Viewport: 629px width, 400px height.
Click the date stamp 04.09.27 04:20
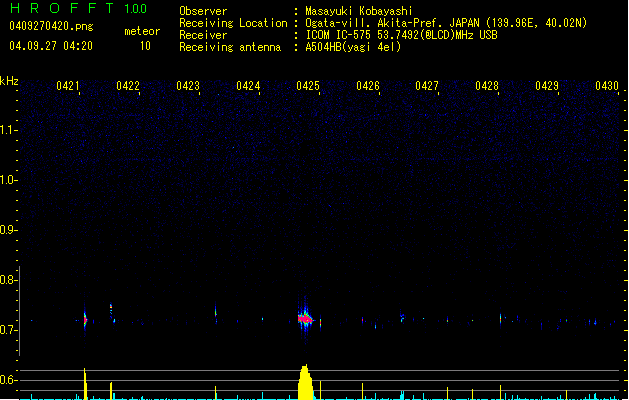point(51,46)
